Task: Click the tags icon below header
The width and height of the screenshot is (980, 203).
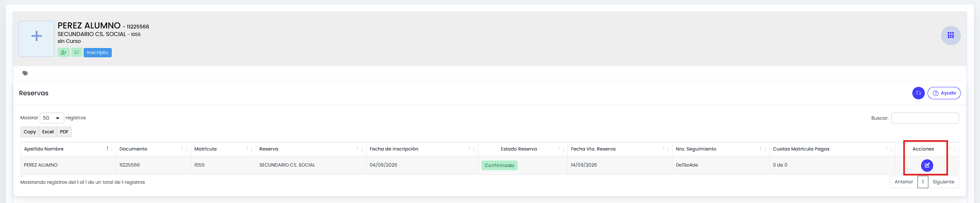Action: point(25,73)
